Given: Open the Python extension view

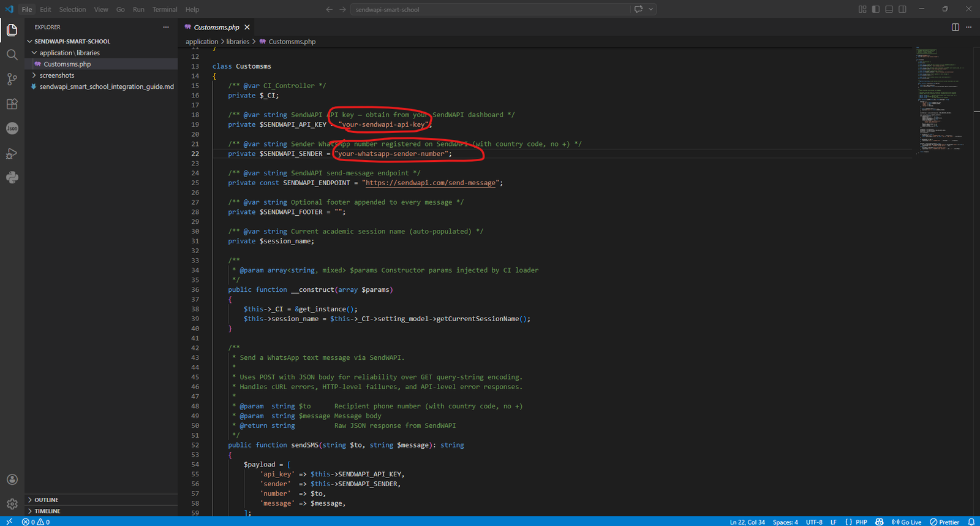Looking at the screenshot, I should (12, 178).
